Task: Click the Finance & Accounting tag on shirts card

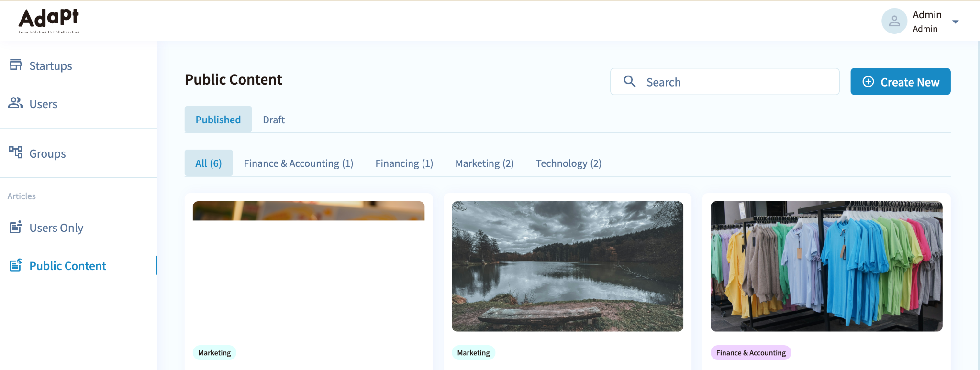Action: pos(751,353)
